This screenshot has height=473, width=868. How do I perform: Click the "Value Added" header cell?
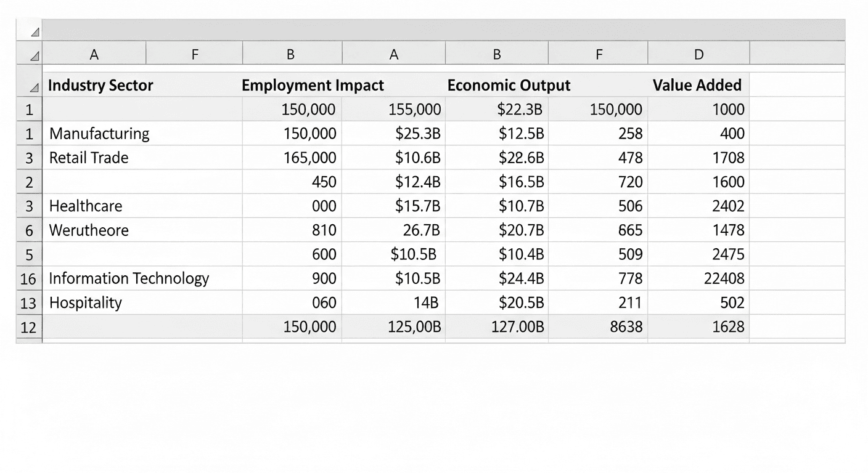[x=697, y=85]
